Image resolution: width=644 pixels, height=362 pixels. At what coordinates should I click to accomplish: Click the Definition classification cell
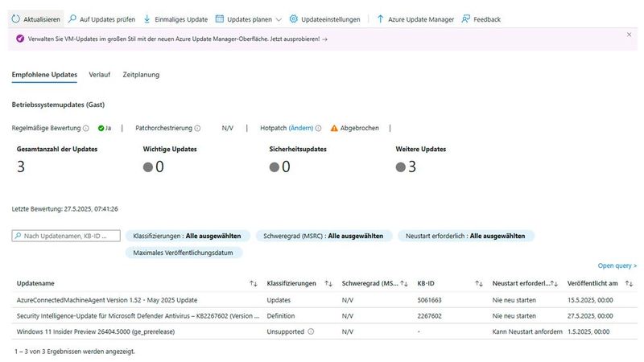point(280,316)
